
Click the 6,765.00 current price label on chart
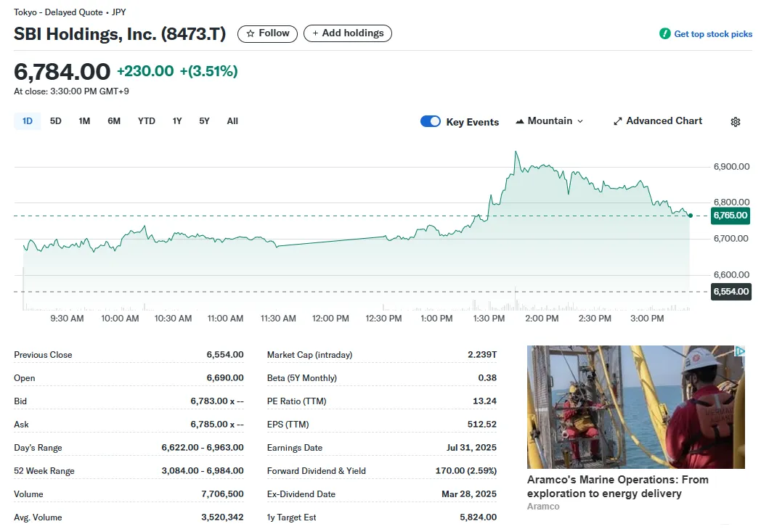click(x=730, y=216)
